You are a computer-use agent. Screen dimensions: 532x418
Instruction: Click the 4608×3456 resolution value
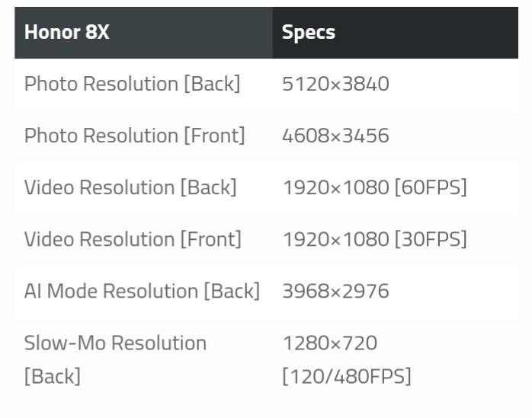click(x=335, y=136)
